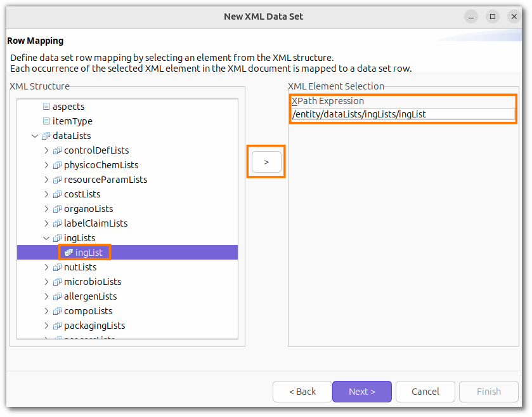
Task: Expand the compoLists node
Action: 46,311
